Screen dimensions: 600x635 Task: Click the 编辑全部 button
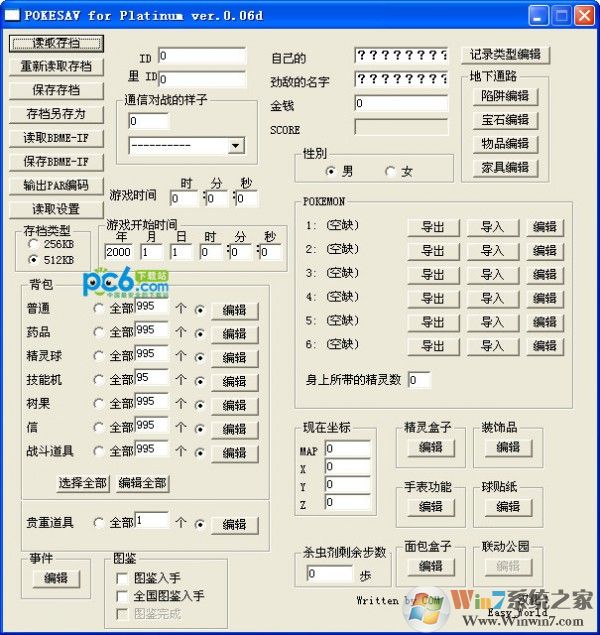point(143,483)
